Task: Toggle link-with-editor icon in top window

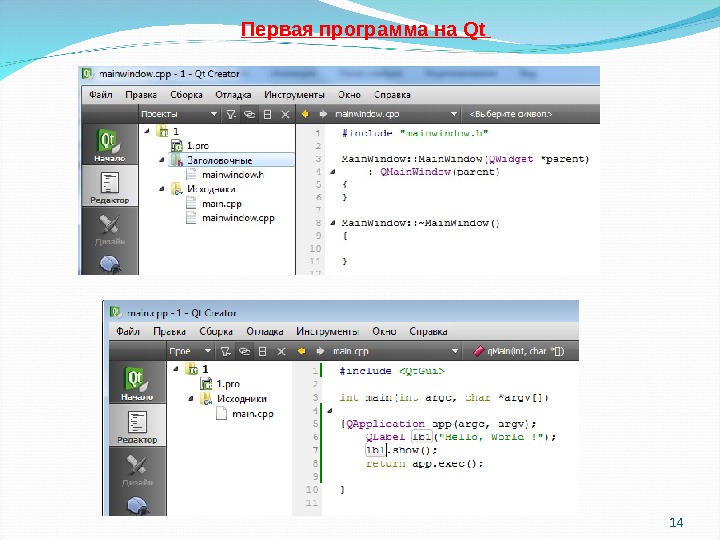Action: 249,114
